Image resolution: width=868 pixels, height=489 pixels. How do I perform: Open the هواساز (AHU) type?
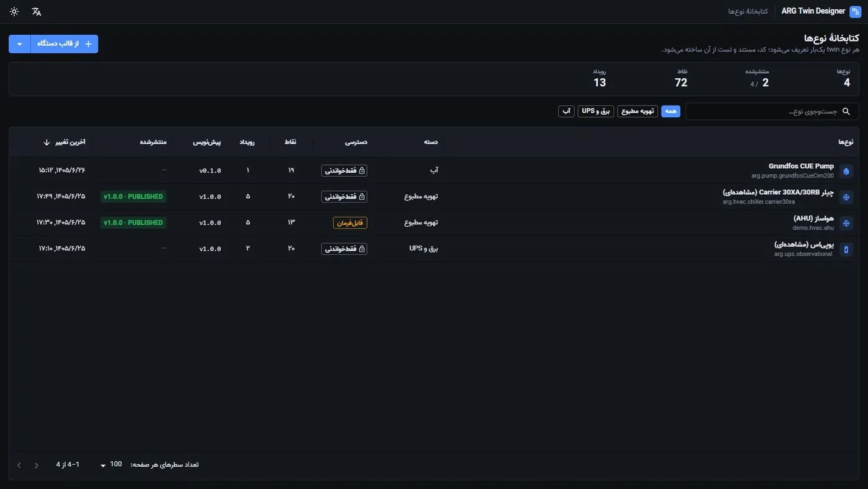(813, 218)
